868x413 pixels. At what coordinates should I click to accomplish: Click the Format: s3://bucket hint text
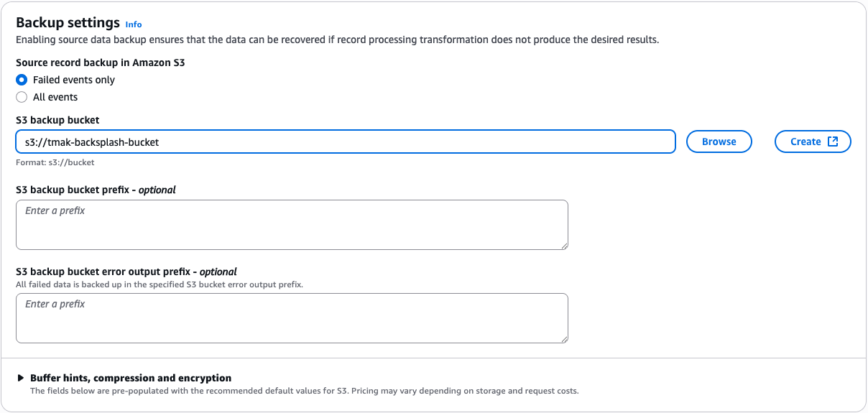tap(55, 162)
